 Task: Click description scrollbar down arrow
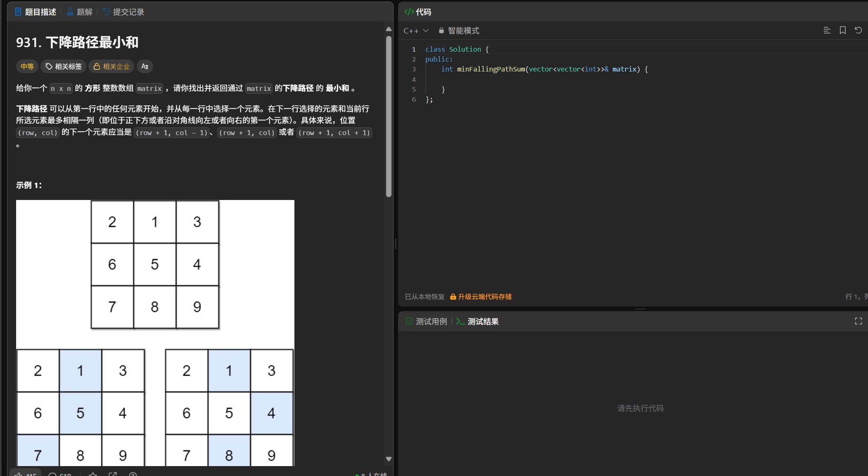(389, 459)
